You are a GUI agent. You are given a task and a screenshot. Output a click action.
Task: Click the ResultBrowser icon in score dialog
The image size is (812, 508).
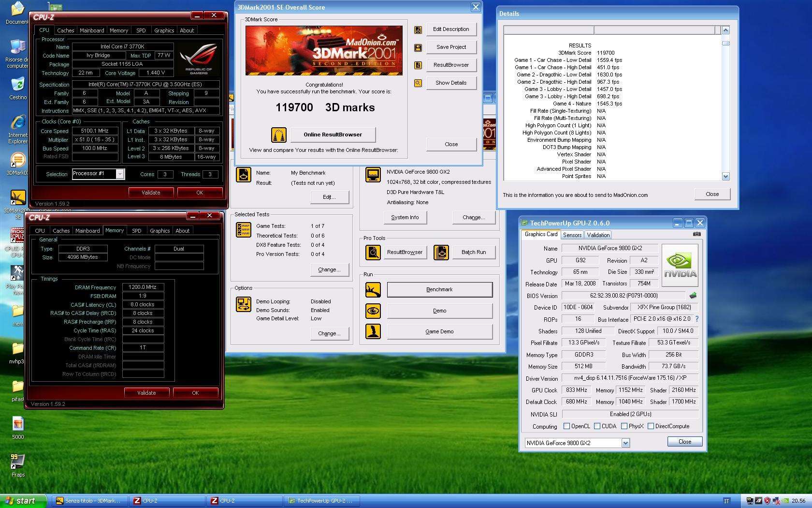coord(418,65)
